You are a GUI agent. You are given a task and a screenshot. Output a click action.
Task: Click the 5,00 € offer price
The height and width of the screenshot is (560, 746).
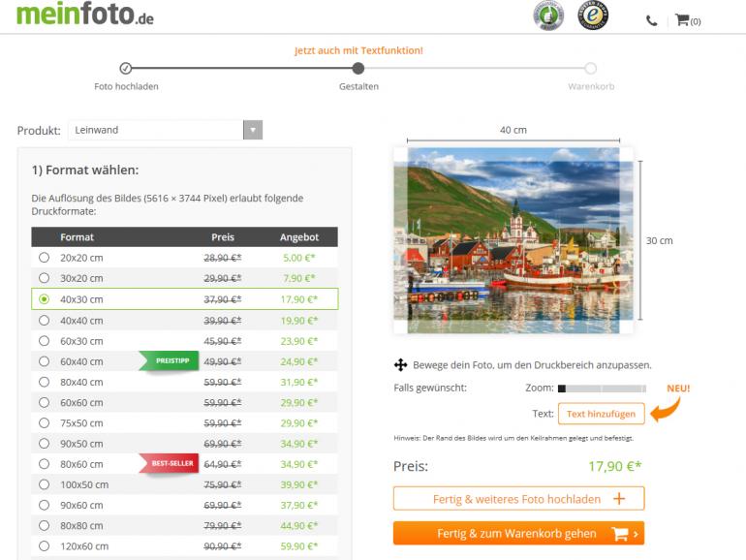click(298, 258)
